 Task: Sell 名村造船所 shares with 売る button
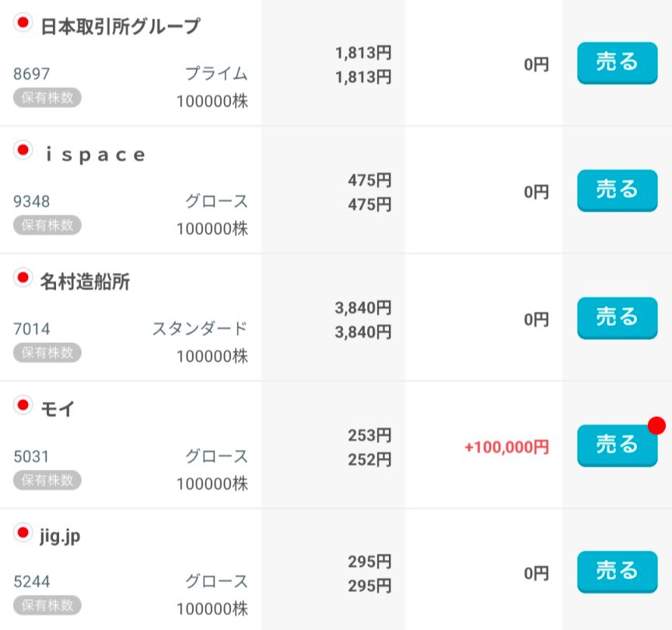[x=617, y=317]
